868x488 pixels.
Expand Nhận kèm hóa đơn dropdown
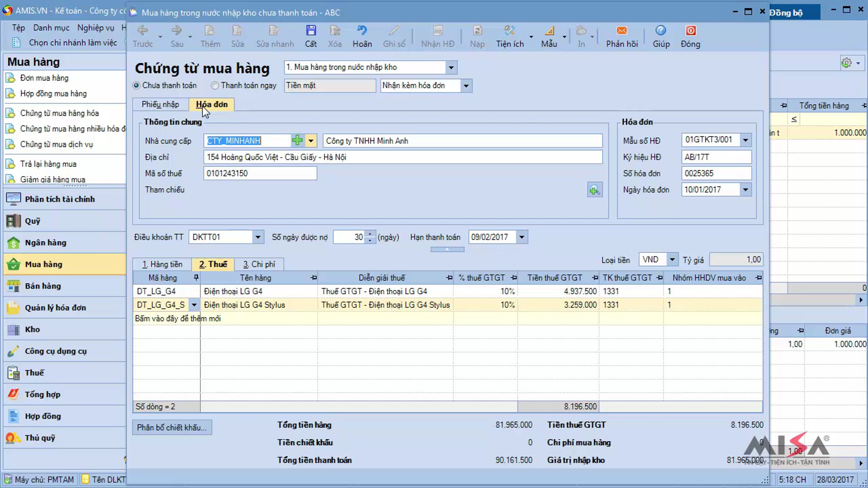click(x=466, y=86)
